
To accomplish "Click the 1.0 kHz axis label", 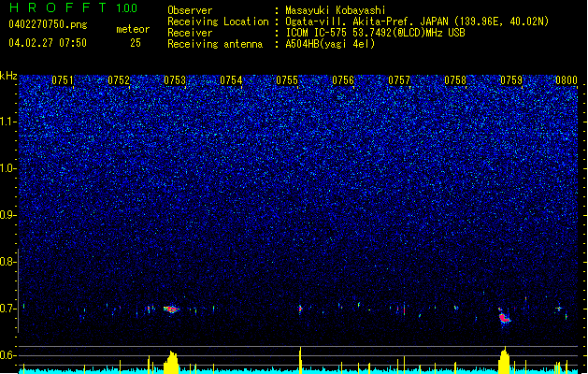I will pyautogui.click(x=8, y=168).
